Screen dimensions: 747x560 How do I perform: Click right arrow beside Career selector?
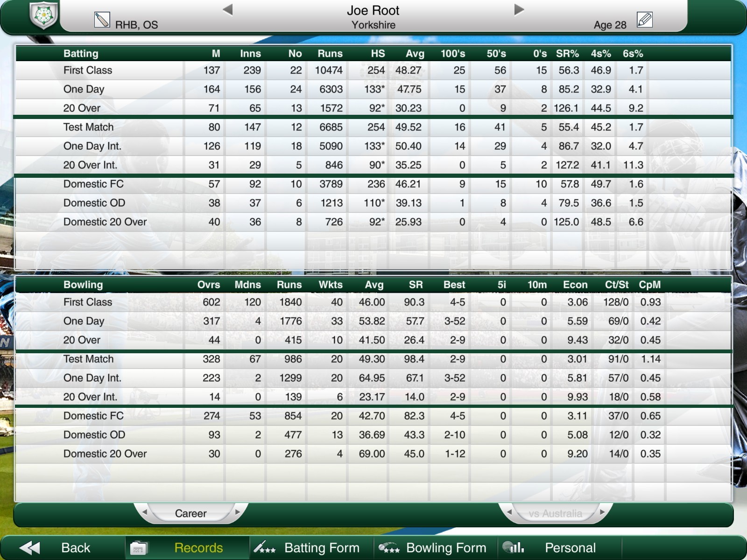pyautogui.click(x=238, y=512)
